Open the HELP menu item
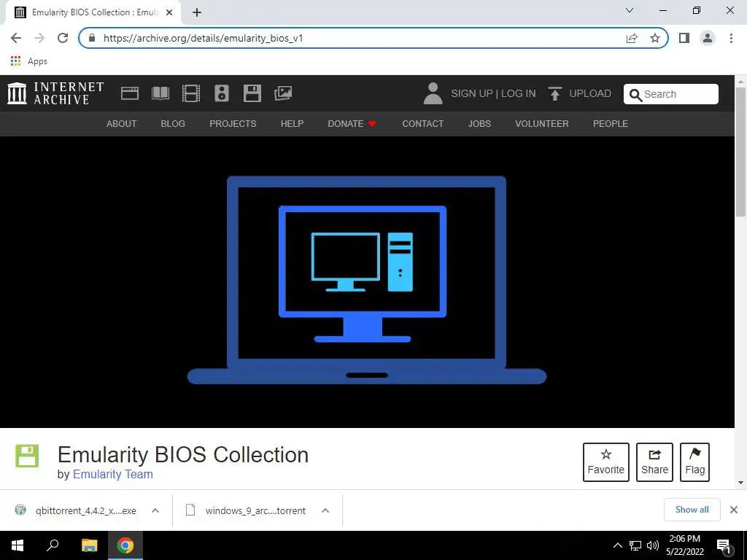Image resolution: width=747 pixels, height=560 pixels. 292,124
